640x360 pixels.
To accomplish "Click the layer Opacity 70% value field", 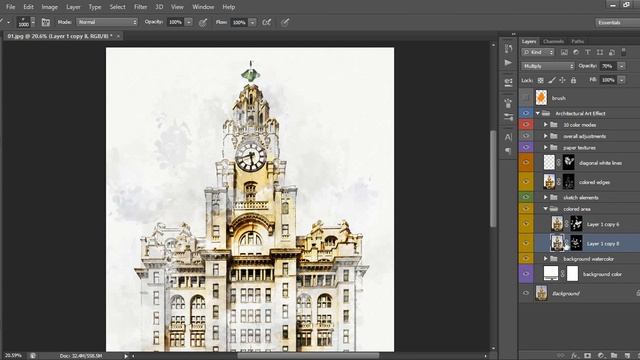I will point(608,66).
